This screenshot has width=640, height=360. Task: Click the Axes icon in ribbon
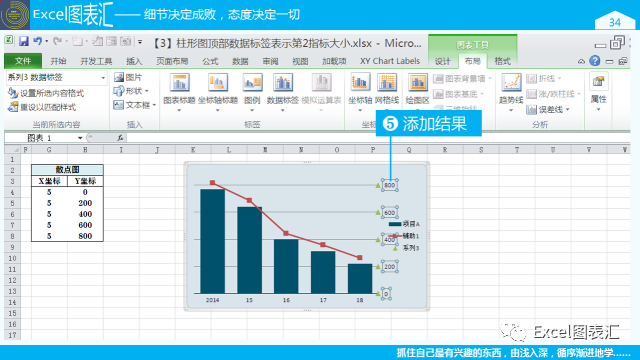pyautogui.click(x=360, y=83)
